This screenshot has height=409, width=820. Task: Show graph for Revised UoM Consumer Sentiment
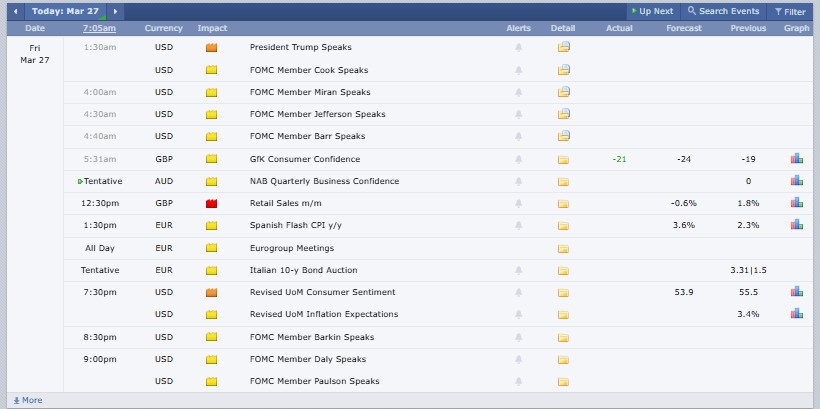796,291
